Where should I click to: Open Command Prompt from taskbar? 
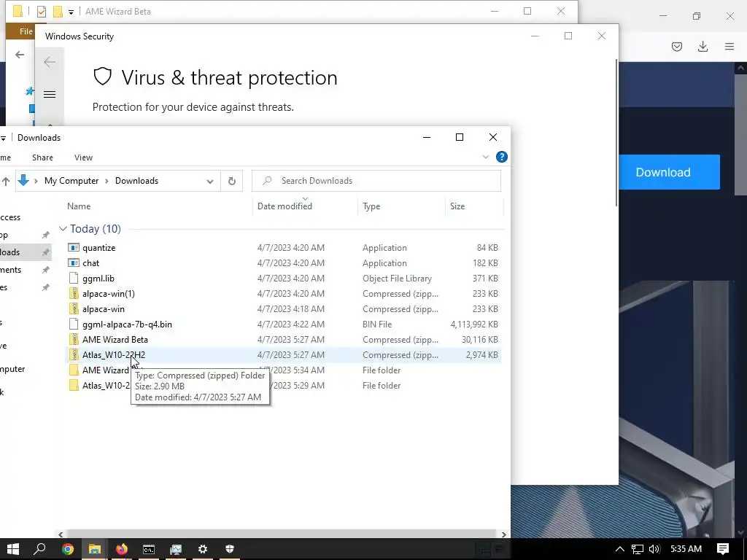[x=149, y=549]
